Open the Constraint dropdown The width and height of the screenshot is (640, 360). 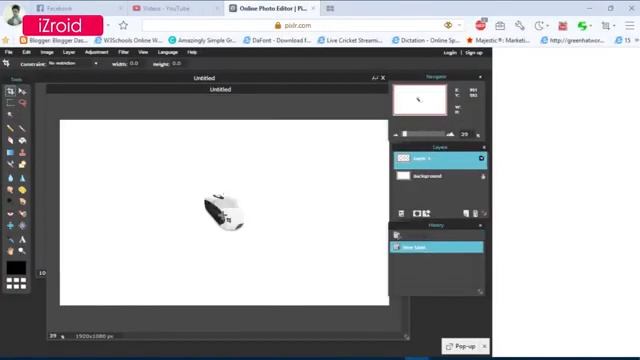[x=73, y=64]
